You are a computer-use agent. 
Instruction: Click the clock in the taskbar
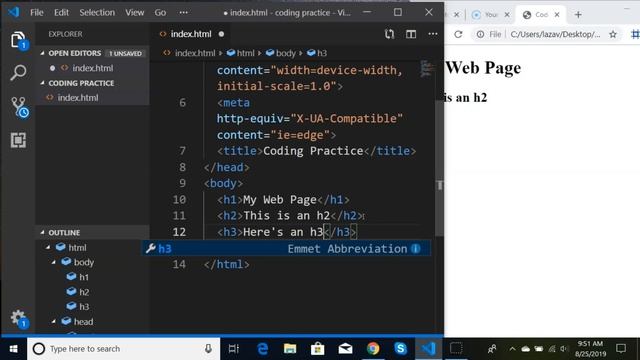coord(590,349)
